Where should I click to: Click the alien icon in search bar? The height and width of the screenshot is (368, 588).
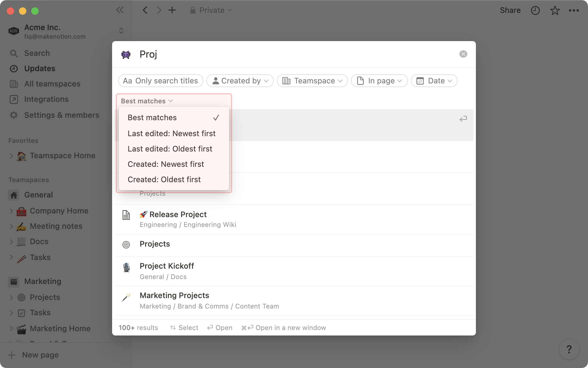click(126, 55)
